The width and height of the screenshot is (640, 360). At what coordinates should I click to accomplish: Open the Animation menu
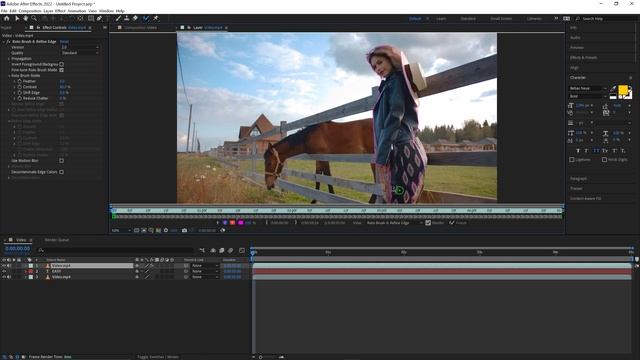77,11
